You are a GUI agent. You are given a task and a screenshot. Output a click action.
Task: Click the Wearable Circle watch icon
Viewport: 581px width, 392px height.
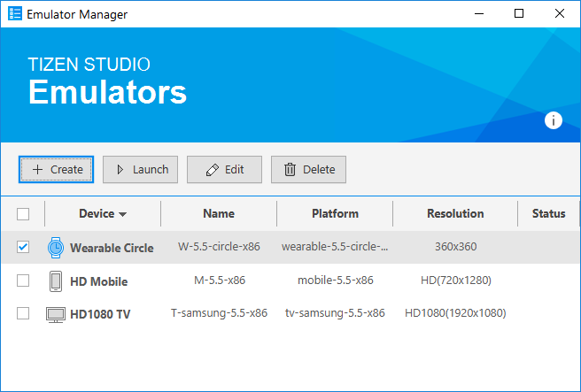pyautogui.click(x=56, y=248)
